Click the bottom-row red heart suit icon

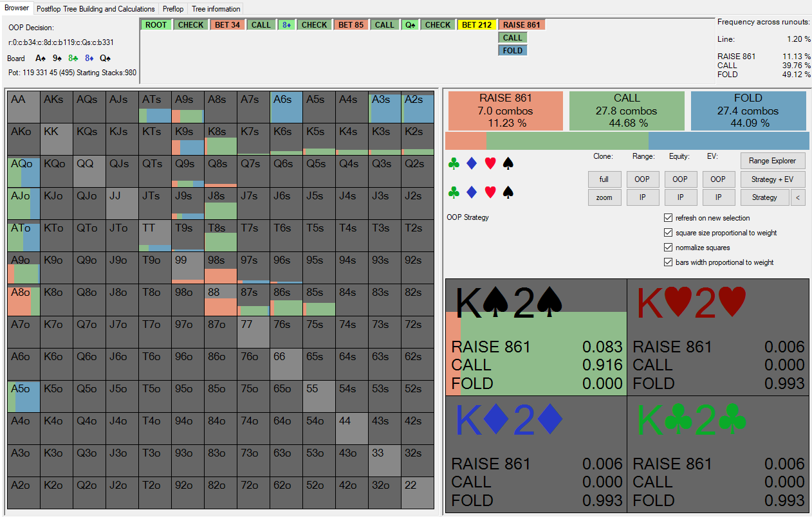(490, 192)
